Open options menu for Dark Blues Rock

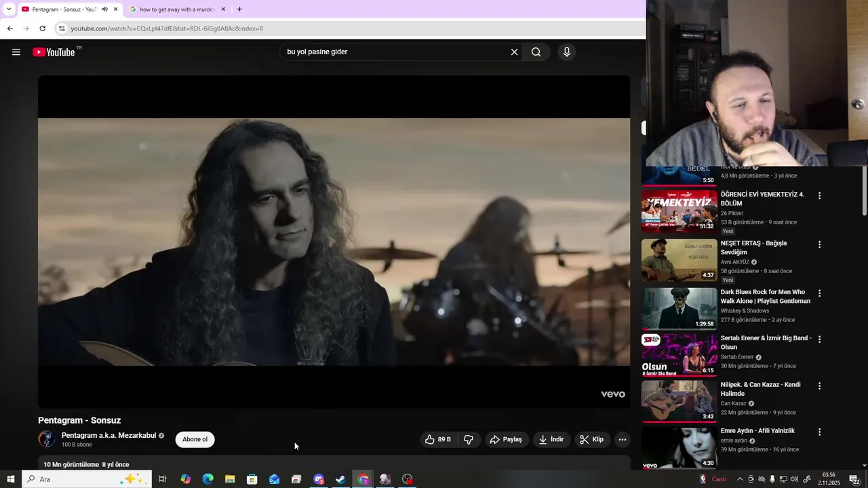click(x=819, y=293)
